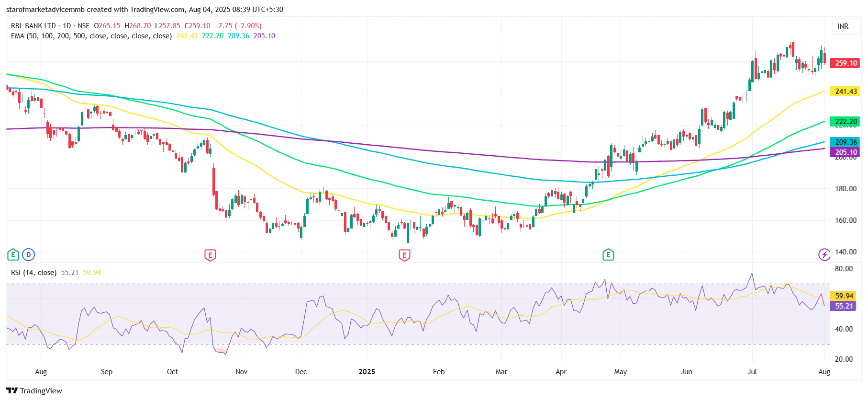Open the red earnings marker in January 2025
868x401 pixels.
(x=404, y=255)
